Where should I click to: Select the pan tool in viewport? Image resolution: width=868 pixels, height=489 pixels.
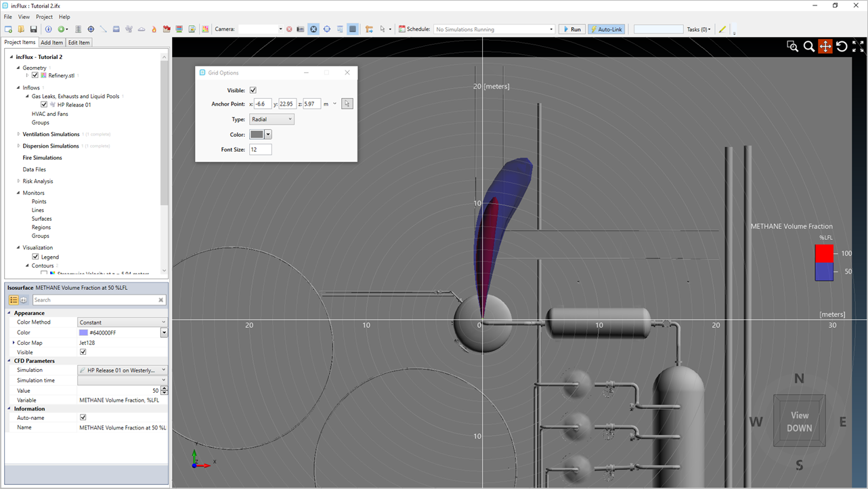pyautogui.click(x=825, y=46)
